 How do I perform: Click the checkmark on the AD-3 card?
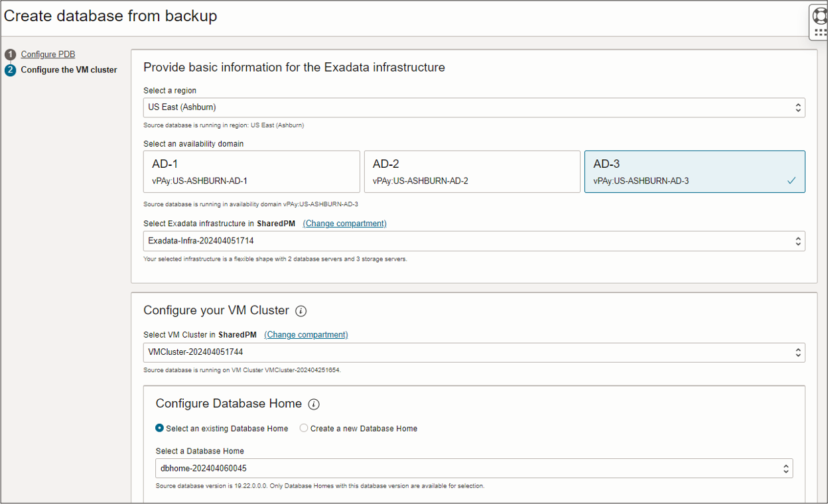[791, 180]
